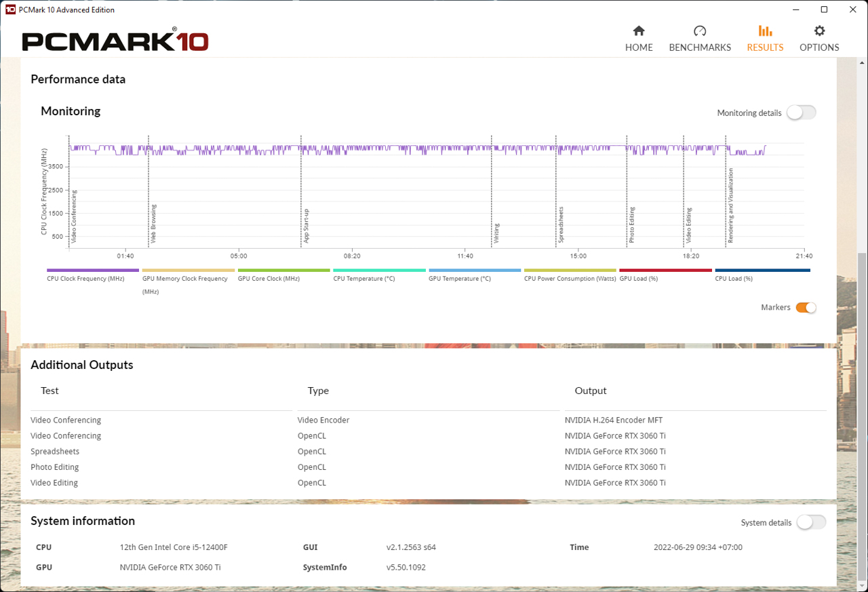This screenshot has width=868, height=592.
Task: Click the Writing chart marker
Action: 496,233
